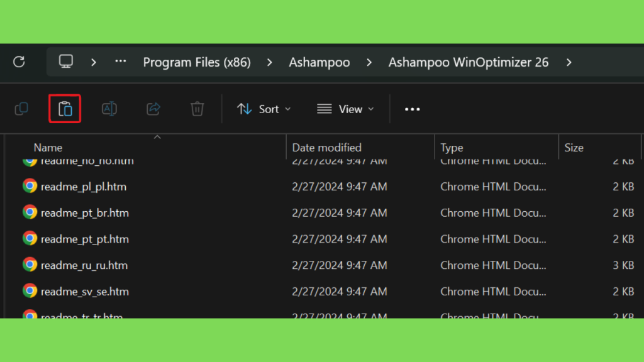The height and width of the screenshot is (362, 644).
Task: Click the Refresh button
Action: pyautogui.click(x=19, y=62)
